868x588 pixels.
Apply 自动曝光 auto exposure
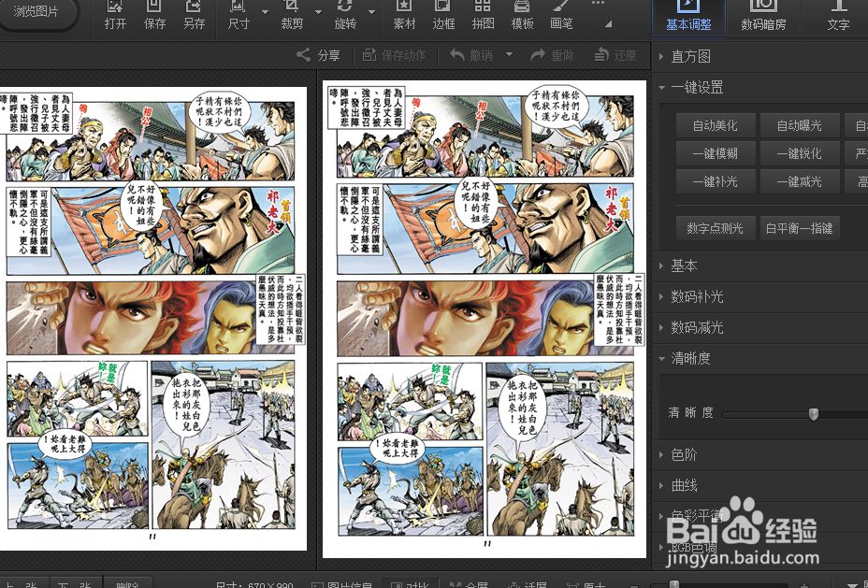[800, 125]
